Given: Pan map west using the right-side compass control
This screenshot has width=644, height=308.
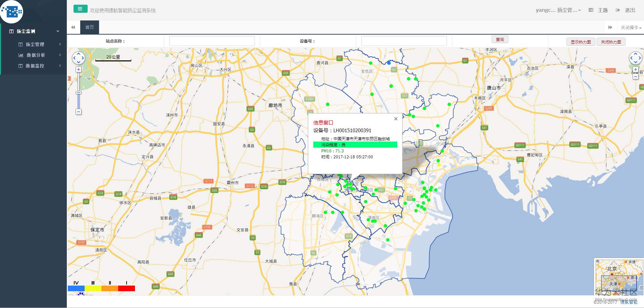Looking at the screenshot, I should coord(631,58).
